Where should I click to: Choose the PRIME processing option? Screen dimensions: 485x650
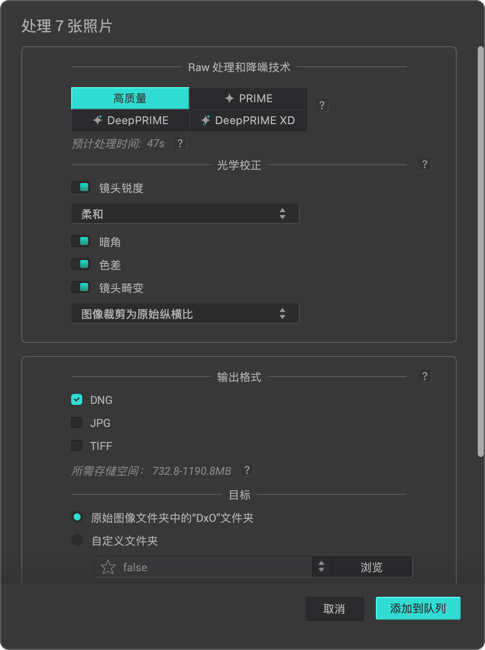point(248,98)
